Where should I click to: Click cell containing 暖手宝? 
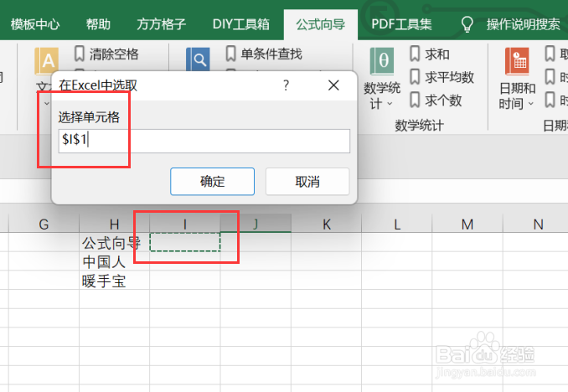click(x=115, y=280)
